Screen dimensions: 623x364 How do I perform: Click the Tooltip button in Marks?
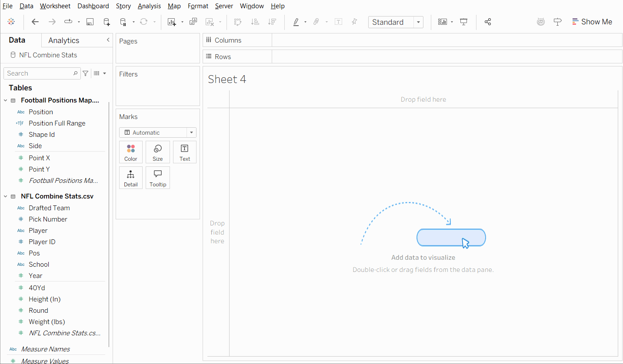coord(158,178)
